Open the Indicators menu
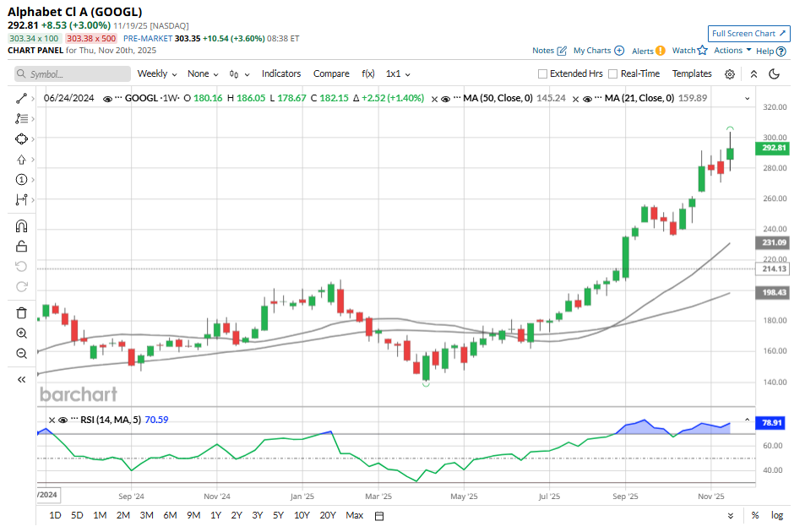The width and height of the screenshot is (805, 532). pyautogui.click(x=280, y=74)
